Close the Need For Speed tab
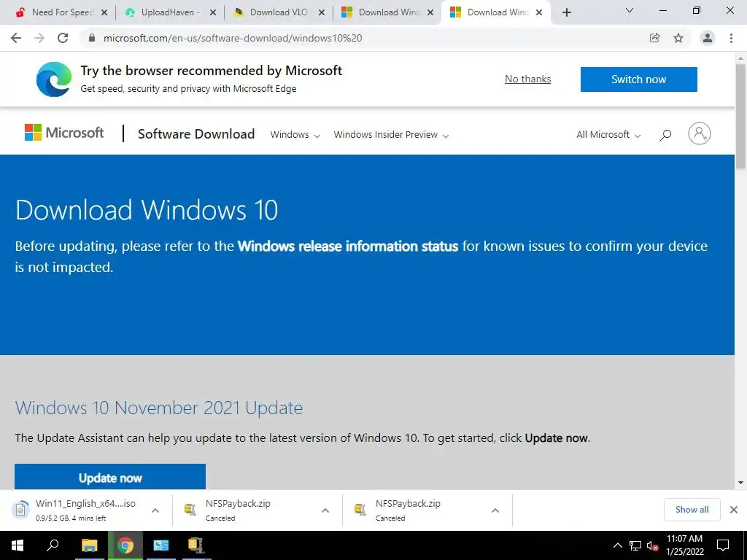Viewport: 747px width, 560px height. [104, 12]
